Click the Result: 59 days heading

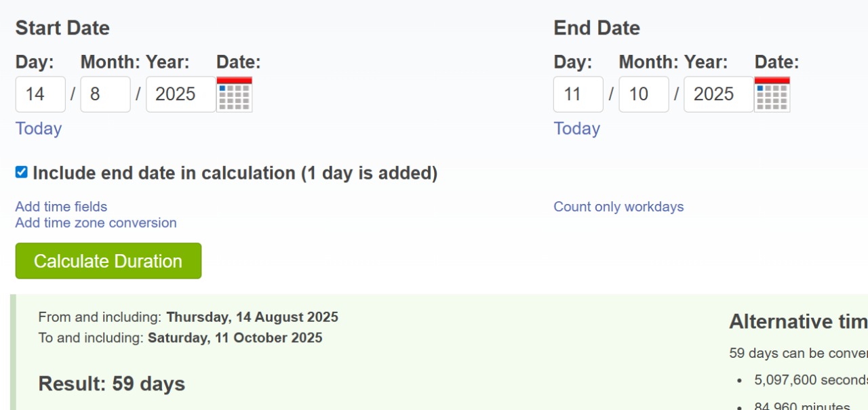point(112,384)
